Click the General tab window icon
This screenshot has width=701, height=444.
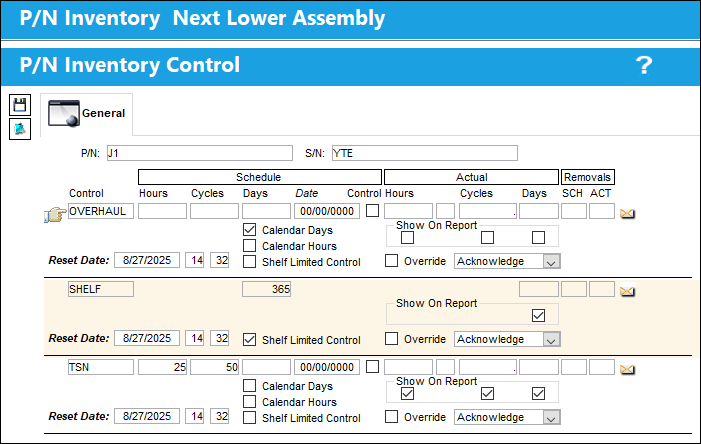[x=64, y=113]
